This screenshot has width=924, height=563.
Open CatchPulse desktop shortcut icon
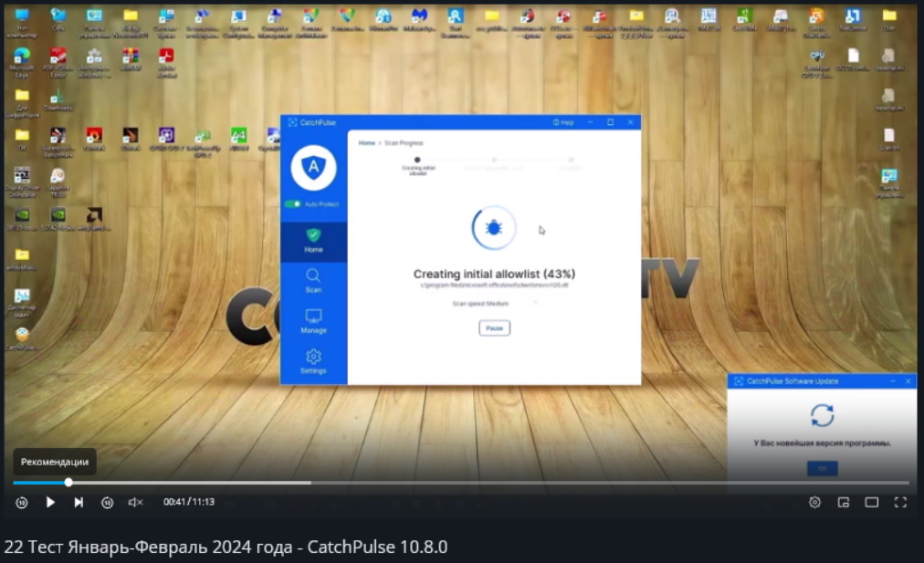pyautogui.click(x=22, y=339)
